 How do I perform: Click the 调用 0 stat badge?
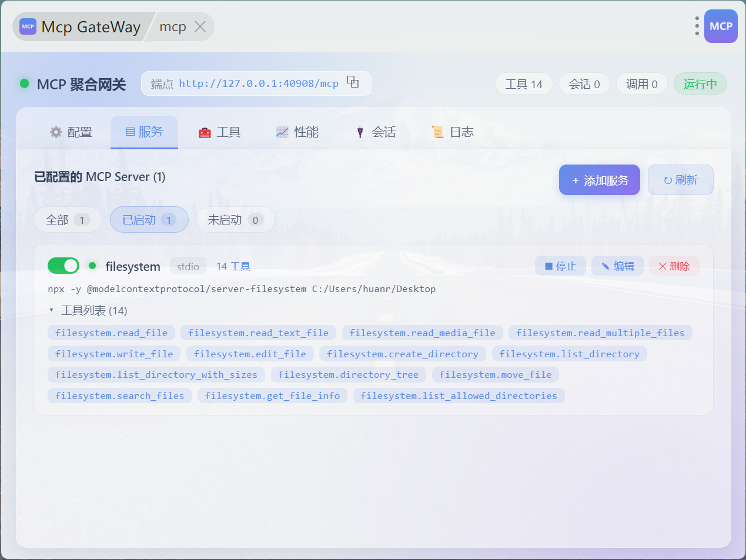click(x=642, y=84)
